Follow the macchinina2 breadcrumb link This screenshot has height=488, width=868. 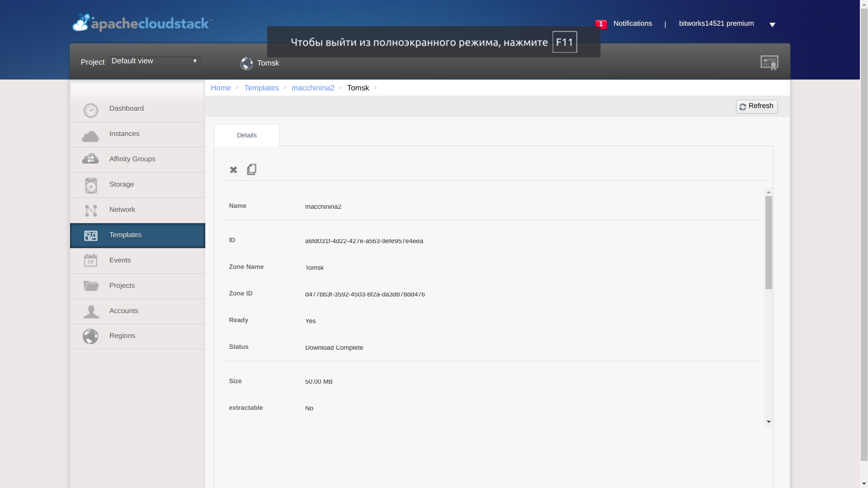coord(313,88)
